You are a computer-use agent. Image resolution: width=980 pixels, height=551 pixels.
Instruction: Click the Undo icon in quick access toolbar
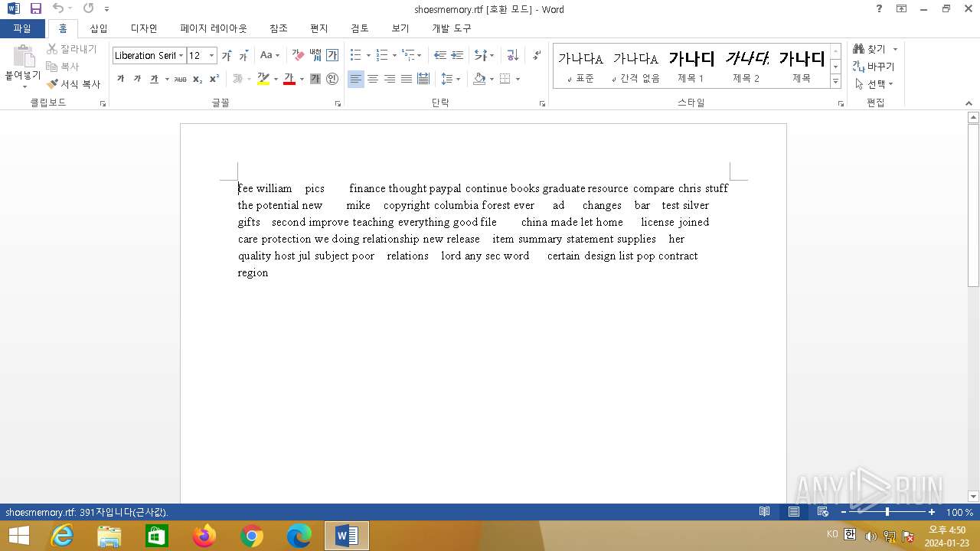coord(58,9)
